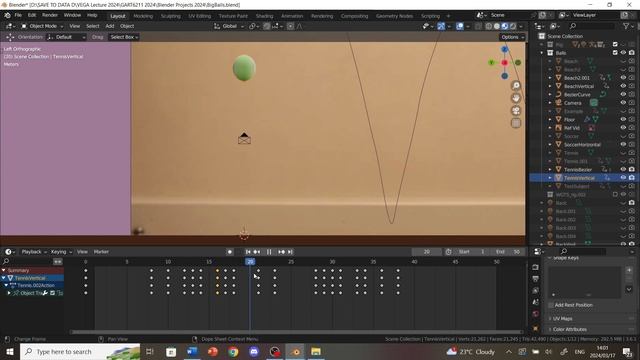The image size is (640, 360).
Task: Open the timeline Marker menu
Action: [101, 252]
